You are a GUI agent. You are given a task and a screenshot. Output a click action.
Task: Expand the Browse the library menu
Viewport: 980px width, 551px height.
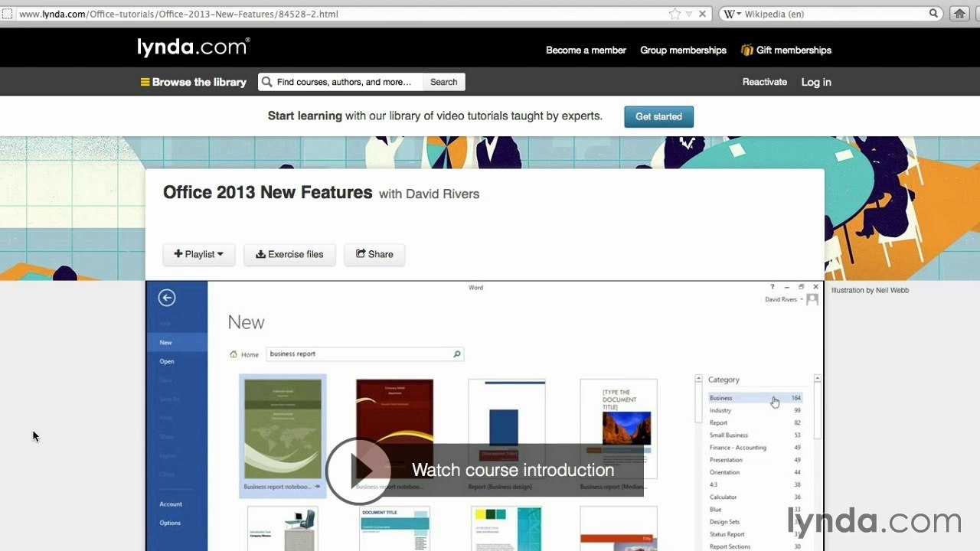199,82
